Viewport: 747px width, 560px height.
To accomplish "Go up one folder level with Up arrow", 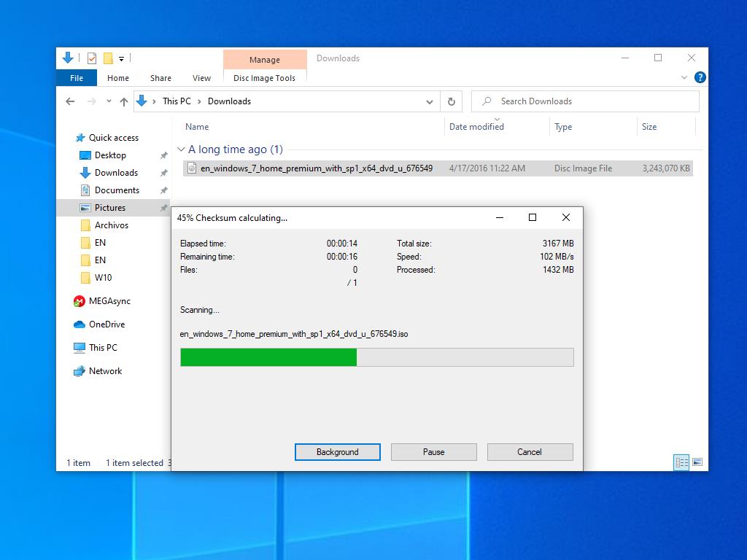I will (x=124, y=101).
